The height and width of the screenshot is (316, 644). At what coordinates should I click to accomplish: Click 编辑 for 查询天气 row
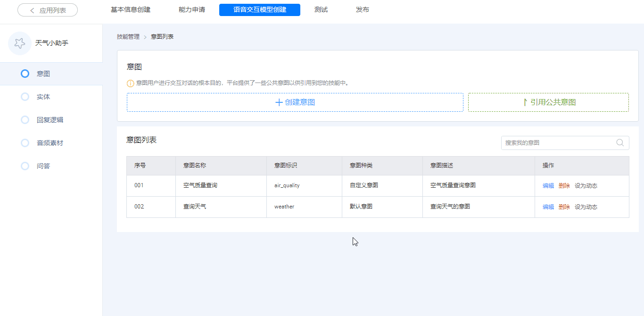(x=548, y=207)
